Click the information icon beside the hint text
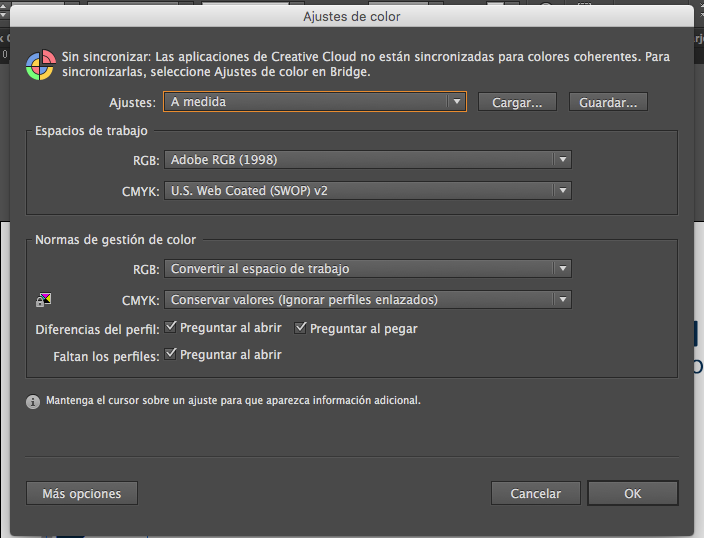Screen dimensions: 704x538 [x=33, y=401]
